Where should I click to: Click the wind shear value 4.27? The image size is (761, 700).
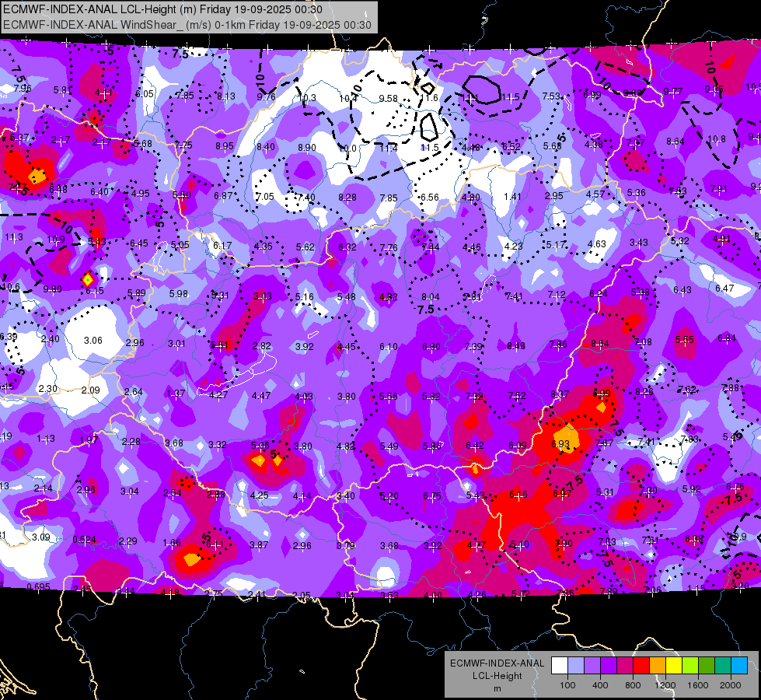pyautogui.click(x=218, y=394)
